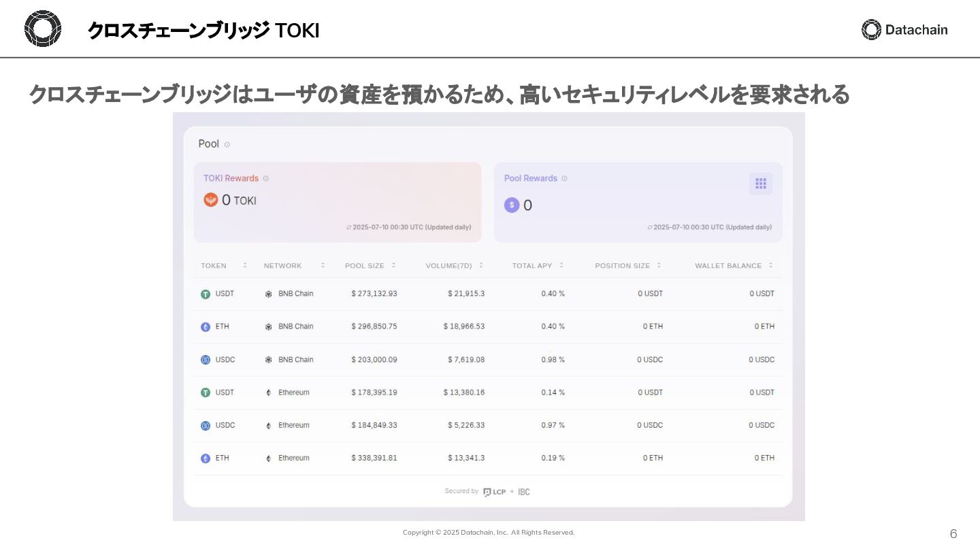Screen dimensions: 980x551
Task: Click the pool size value $ 184,849.33
Action: (x=374, y=425)
